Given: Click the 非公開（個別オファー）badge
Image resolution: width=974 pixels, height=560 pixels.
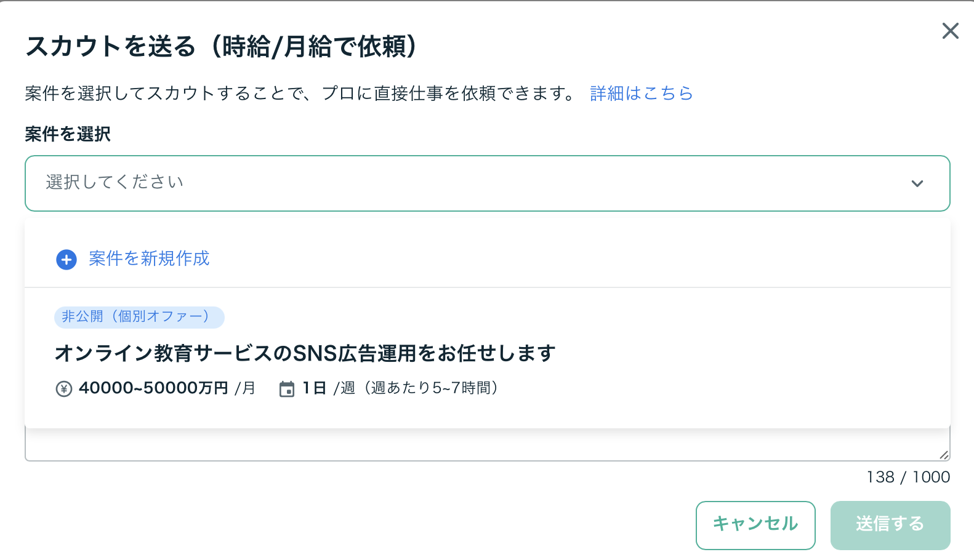Looking at the screenshot, I should click(139, 317).
